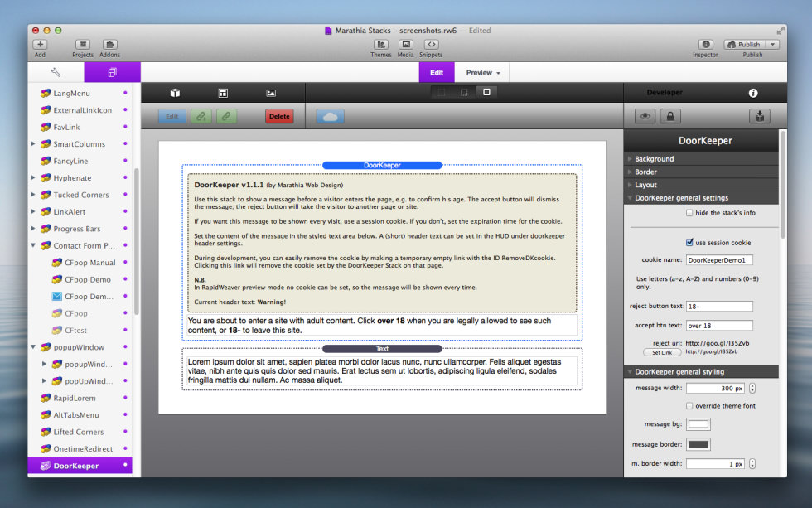Screen dimensions: 812x508
Task: Click the reject button text field
Action: tap(719, 306)
